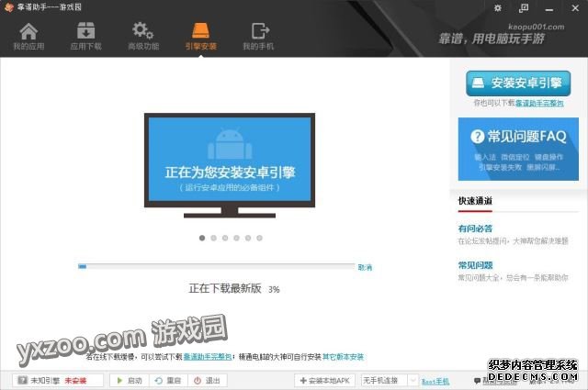Open the 无手机连接 dropdown

(x=389, y=381)
